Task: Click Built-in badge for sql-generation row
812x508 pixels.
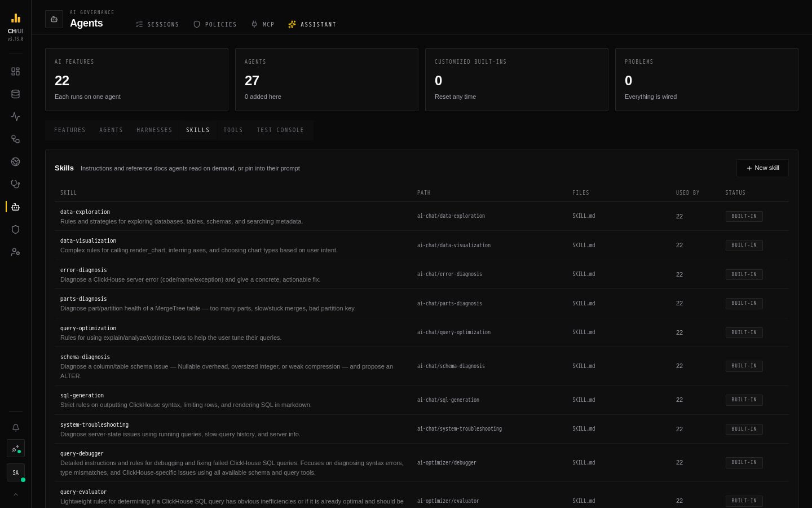Action: point(744,400)
